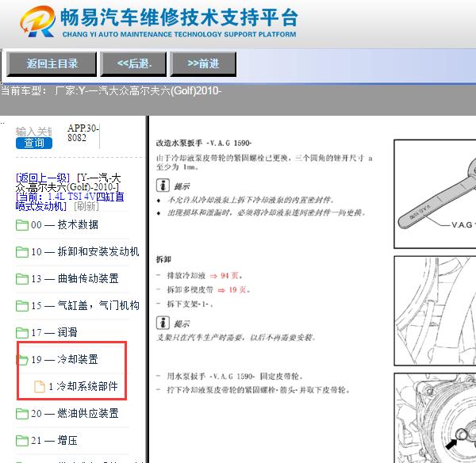This screenshot has width=476, height=463.
Task: Open the 返回上一级 link
Action: (x=43, y=178)
